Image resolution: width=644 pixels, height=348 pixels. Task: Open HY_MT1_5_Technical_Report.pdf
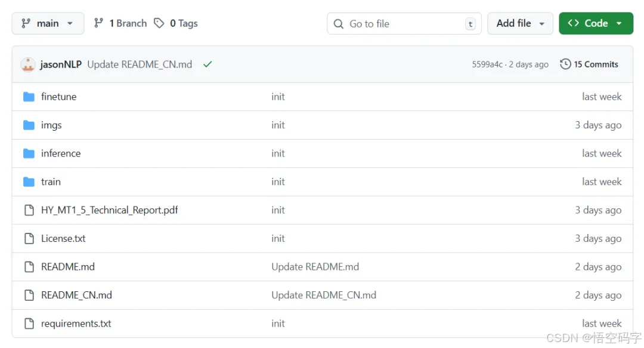[109, 210]
